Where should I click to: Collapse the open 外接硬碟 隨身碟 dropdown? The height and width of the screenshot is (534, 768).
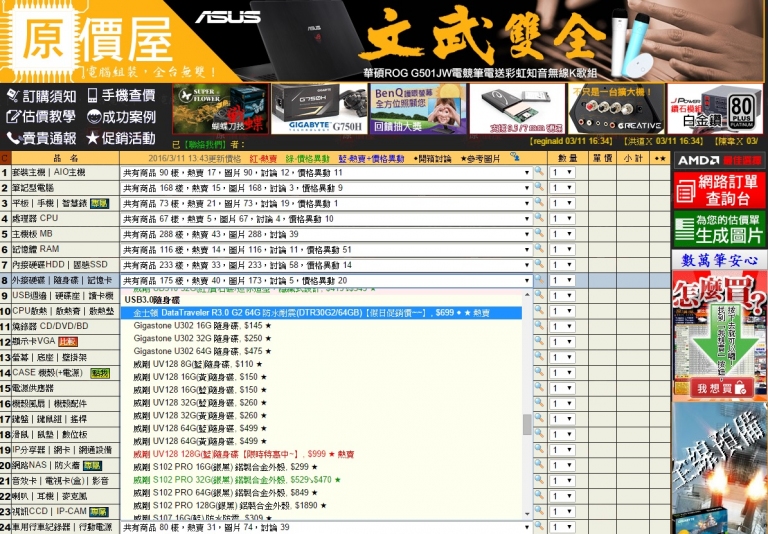tap(326, 281)
